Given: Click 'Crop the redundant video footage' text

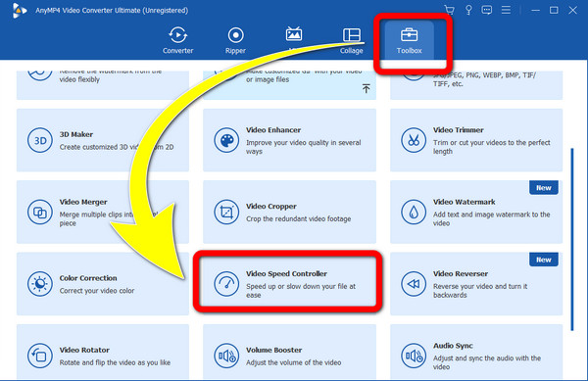Looking at the screenshot, I should 299,218.
